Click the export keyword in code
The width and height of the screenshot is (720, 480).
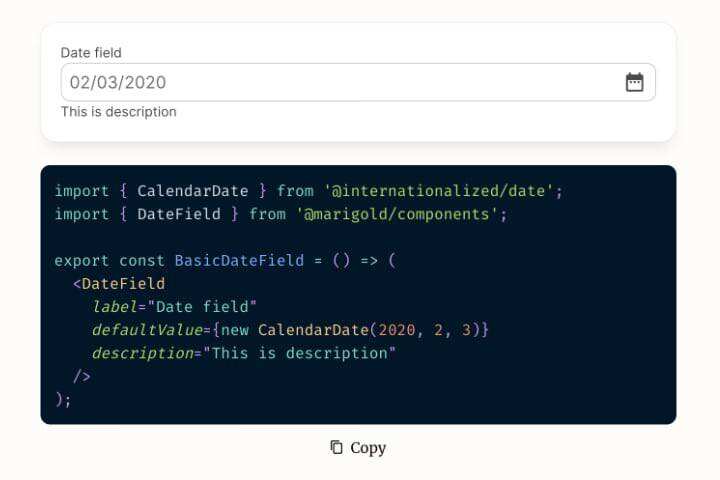tap(82, 260)
